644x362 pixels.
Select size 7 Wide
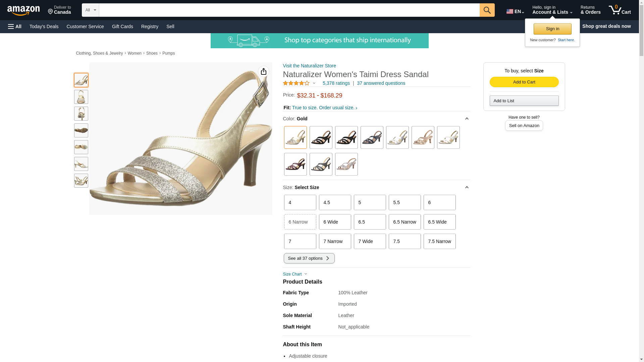click(x=370, y=241)
